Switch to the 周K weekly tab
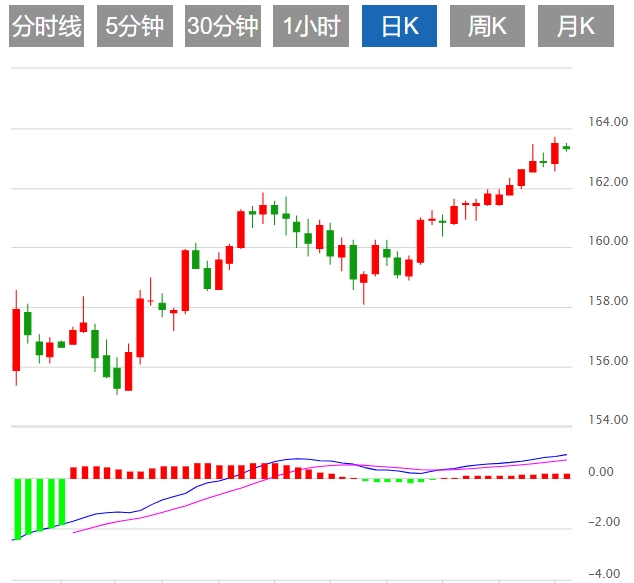The width and height of the screenshot is (634, 583). [487, 26]
